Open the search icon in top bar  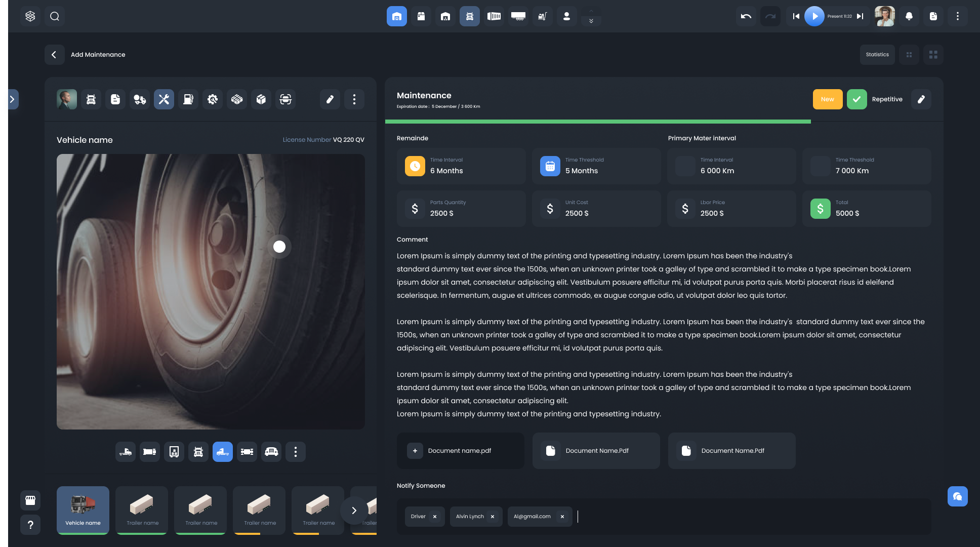pyautogui.click(x=55, y=16)
